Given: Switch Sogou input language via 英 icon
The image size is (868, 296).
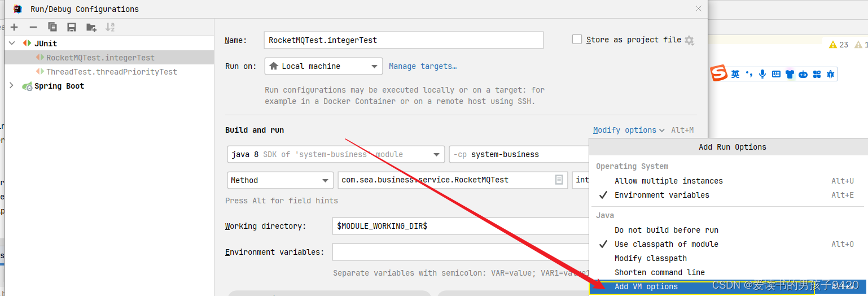Looking at the screenshot, I should tap(735, 74).
